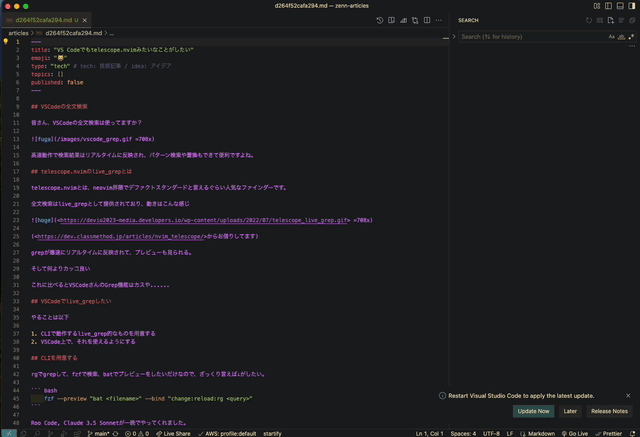
Task: Click the fzf --preview code line
Action: pyautogui.click(x=148, y=399)
